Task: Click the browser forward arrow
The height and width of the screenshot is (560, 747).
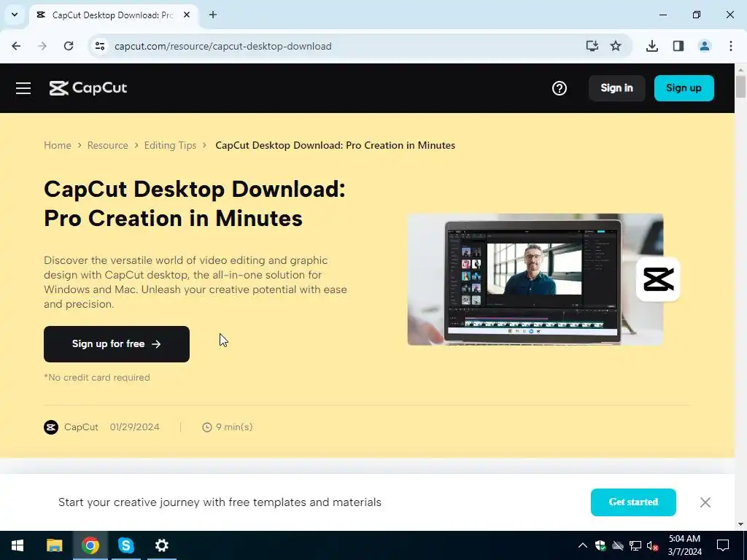Action: coord(42,46)
